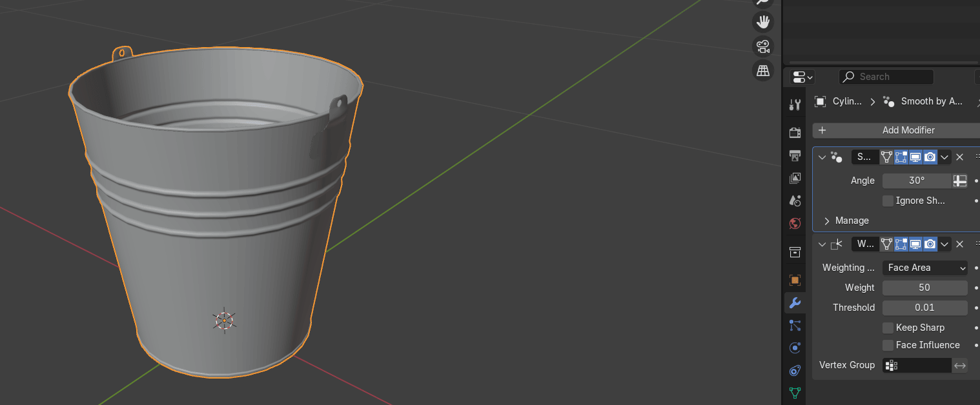This screenshot has width=980, height=405.
Task: Enable the Ignore Sharpness checkbox
Action: [888, 201]
